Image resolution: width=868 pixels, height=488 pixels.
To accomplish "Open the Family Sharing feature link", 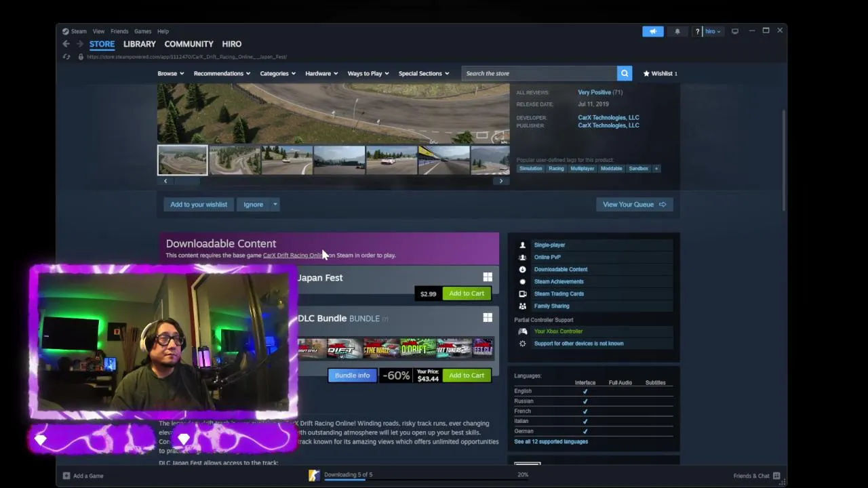I will pos(551,306).
